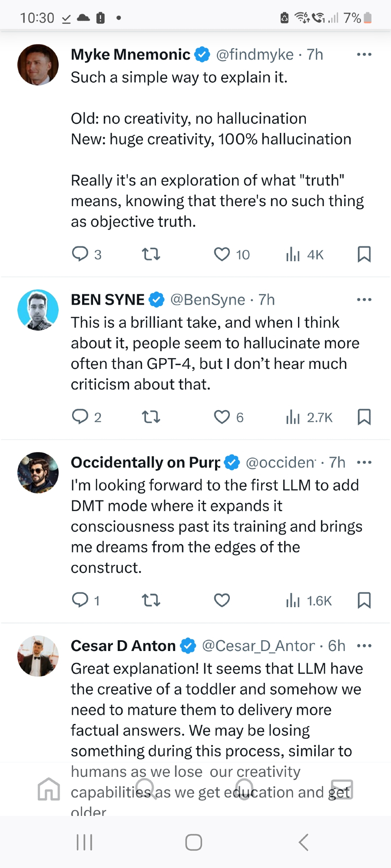Reply to Myke Mnemonic's tweet
This screenshot has width=391, height=868.
click(x=80, y=254)
